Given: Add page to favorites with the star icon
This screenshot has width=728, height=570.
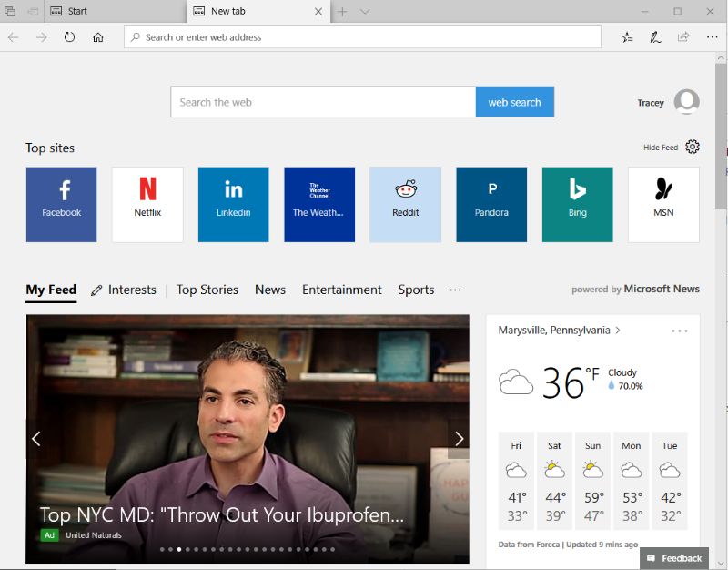Looking at the screenshot, I should [627, 37].
